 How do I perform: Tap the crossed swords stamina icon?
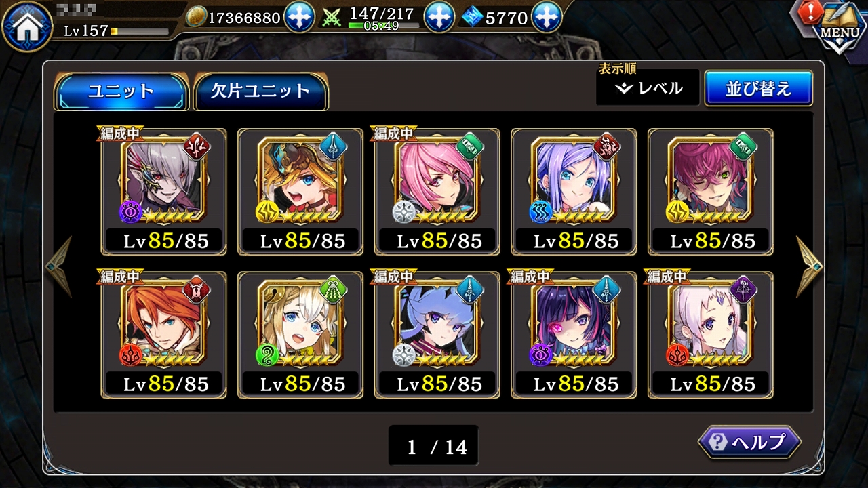(x=333, y=17)
